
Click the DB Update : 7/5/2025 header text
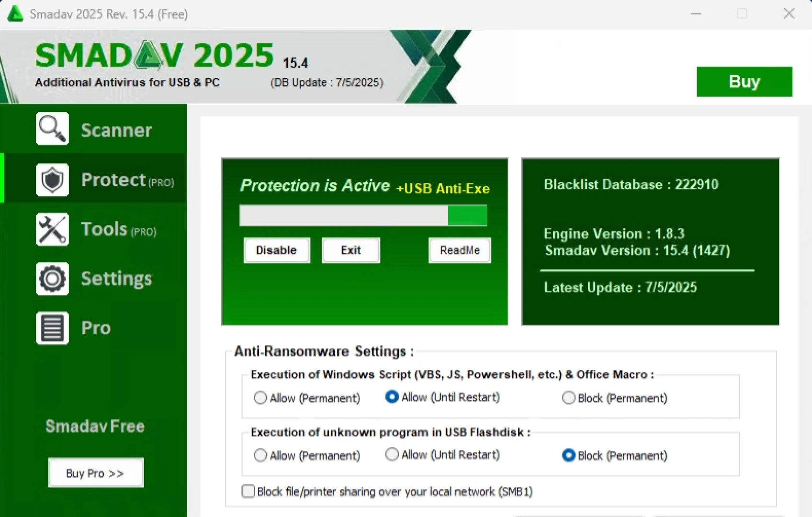click(x=327, y=82)
